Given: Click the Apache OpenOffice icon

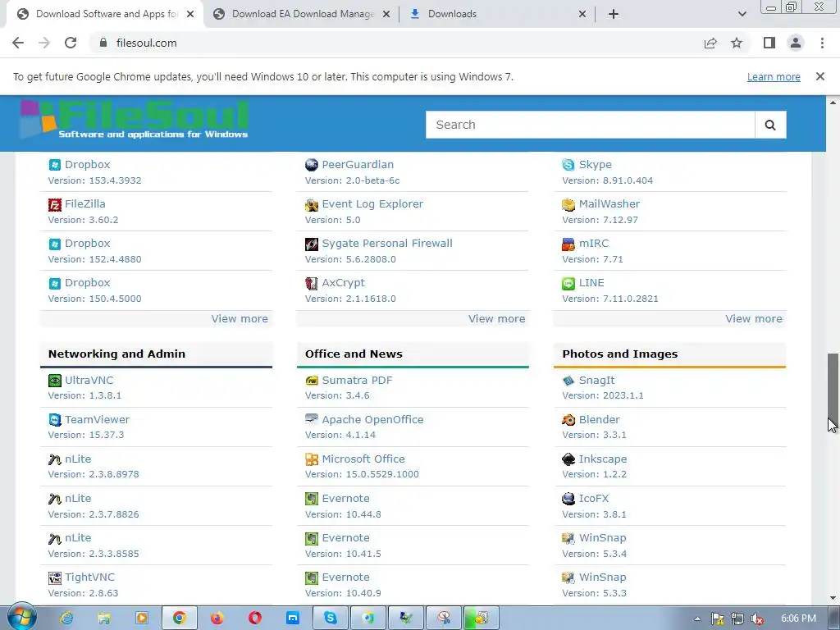Looking at the screenshot, I should (311, 419).
